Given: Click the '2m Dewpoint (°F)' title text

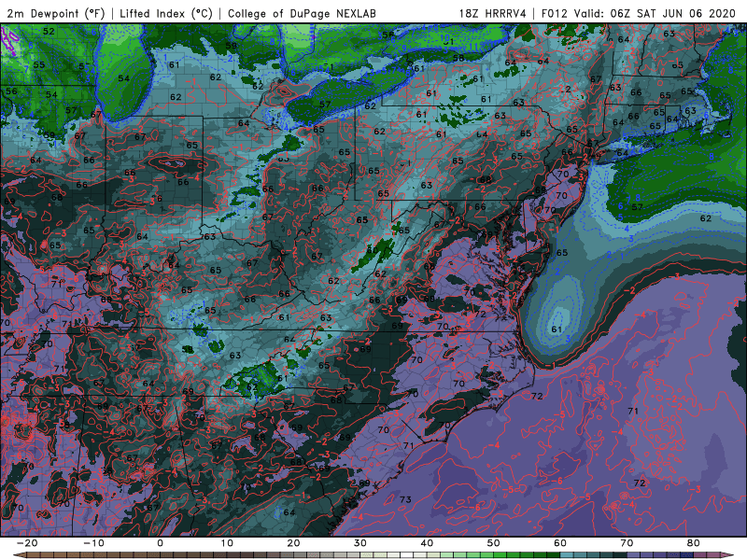Looking at the screenshot, I should 56,13.
